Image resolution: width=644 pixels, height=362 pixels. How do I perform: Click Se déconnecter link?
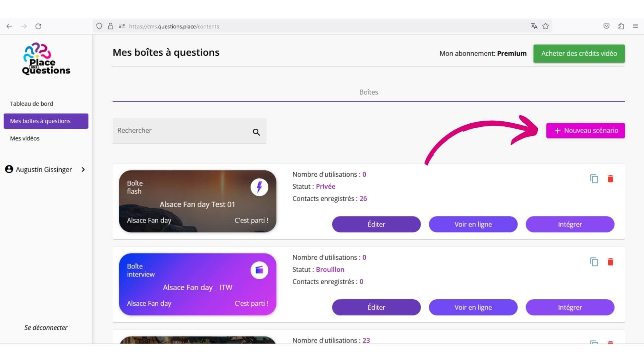(x=46, y=327)
